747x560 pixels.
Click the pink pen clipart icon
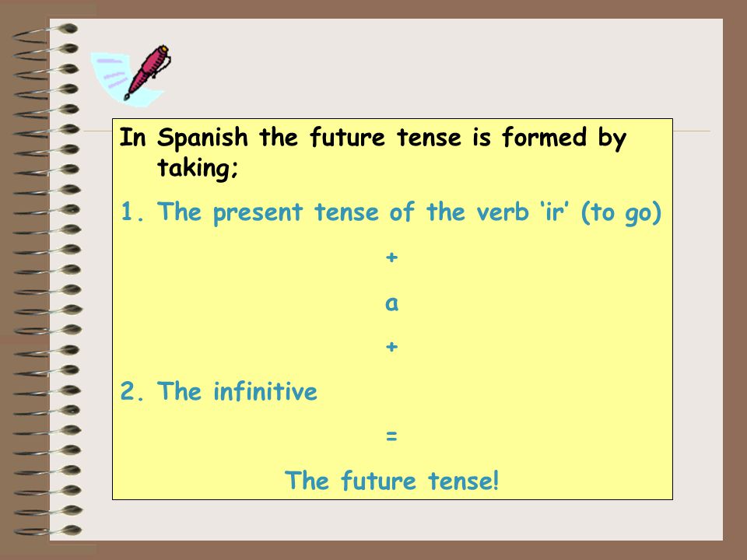(x=147, y=72)
